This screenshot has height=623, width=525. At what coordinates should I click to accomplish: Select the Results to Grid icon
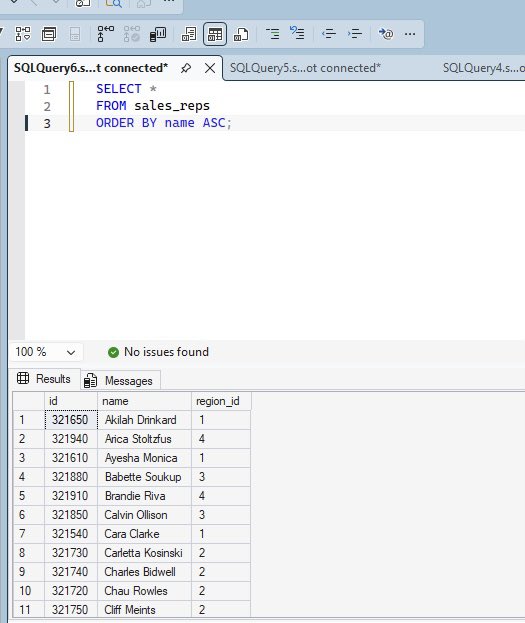(215, 34)
